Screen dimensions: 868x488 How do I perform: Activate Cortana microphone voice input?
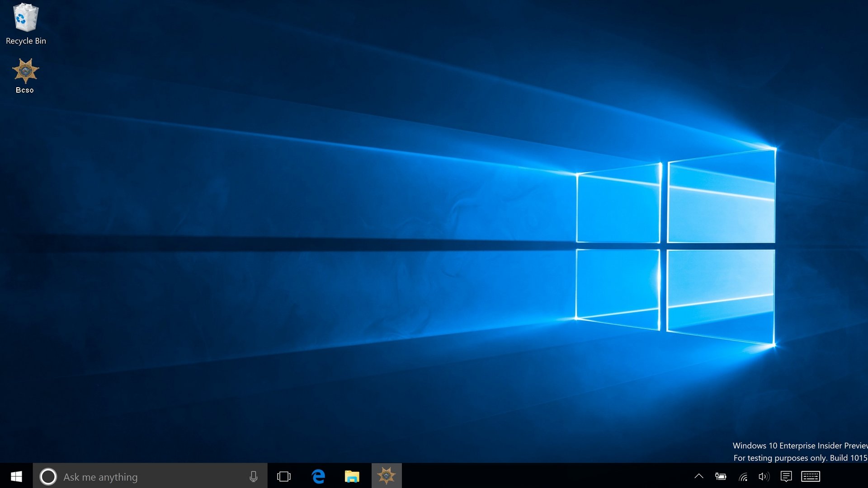click(x=254, y=476)
